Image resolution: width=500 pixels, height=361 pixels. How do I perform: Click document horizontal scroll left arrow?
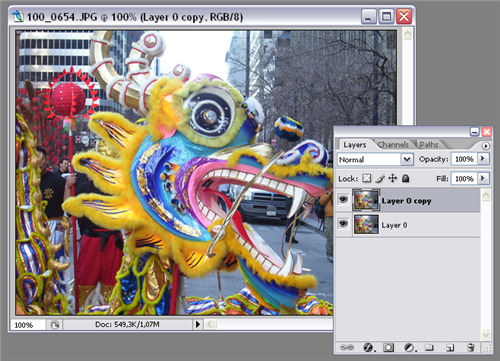tap(210, 324)
